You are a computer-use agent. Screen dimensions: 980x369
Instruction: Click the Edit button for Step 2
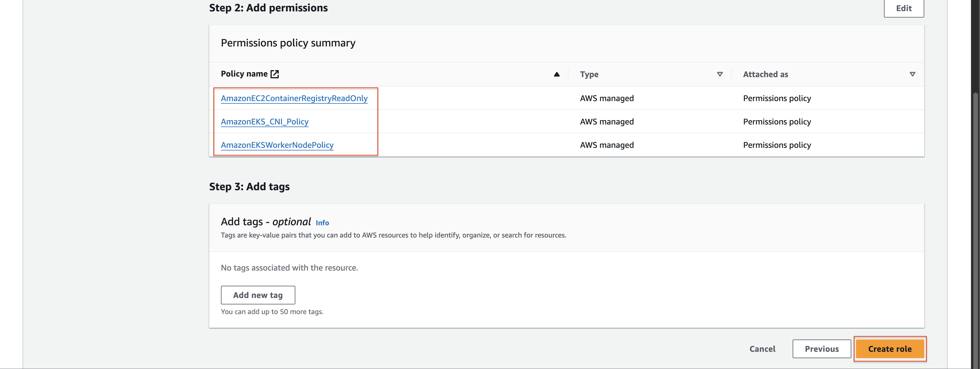[904, 8]
